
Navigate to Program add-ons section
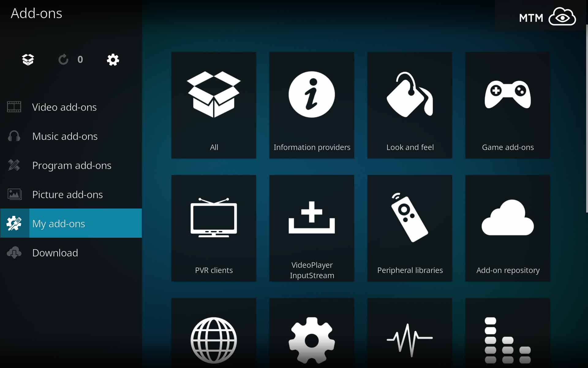[72, 165]
